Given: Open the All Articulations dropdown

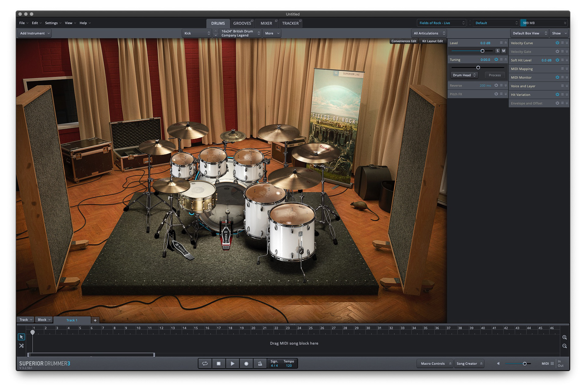Looking at the screenshot, I should 429,33.
